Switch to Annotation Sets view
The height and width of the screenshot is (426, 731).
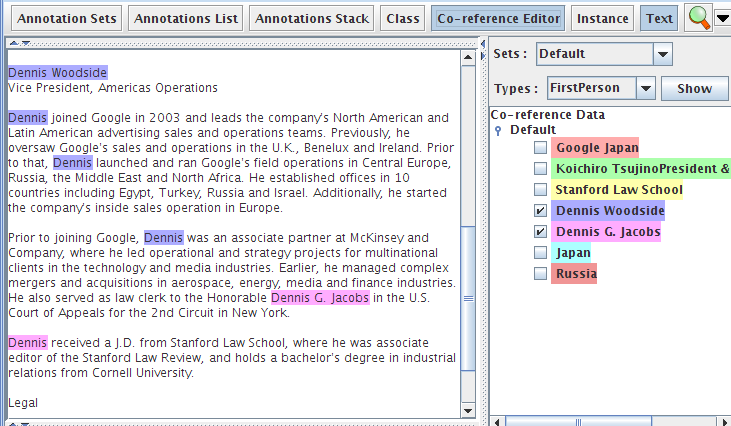click(x=67, y=18)
